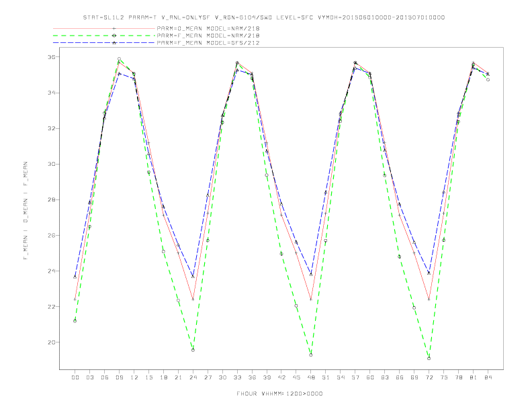
Task: Click x-axis tick label 03
Action: (x=89, y=377)
